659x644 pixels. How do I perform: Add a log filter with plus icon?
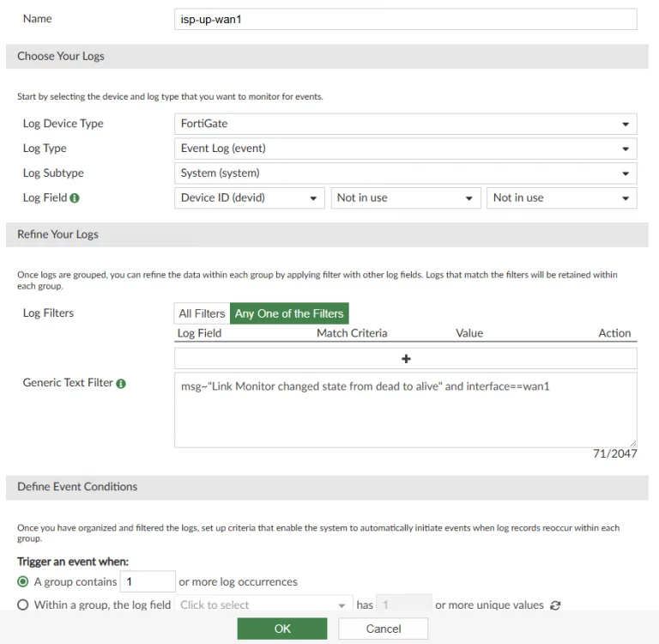[x=406, y=359]
